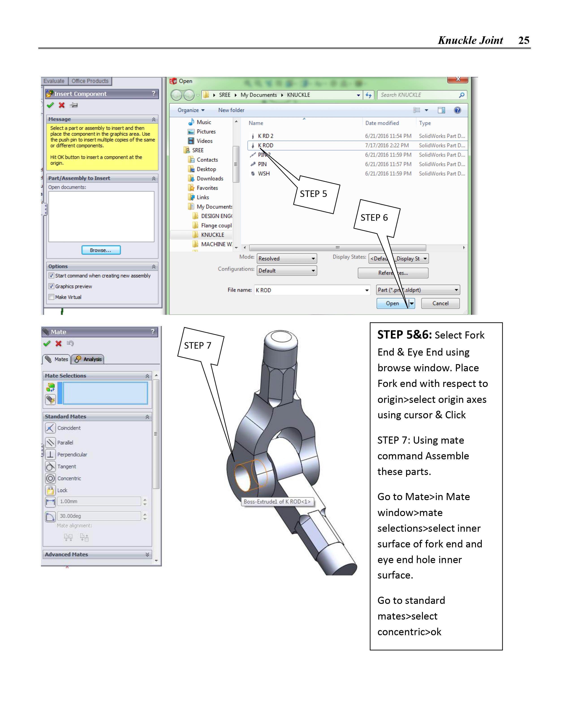Viewport: 569px width, 728px height.
Task: Switch to the Analysis tab in Mate
Action: [x=88, y=359]
